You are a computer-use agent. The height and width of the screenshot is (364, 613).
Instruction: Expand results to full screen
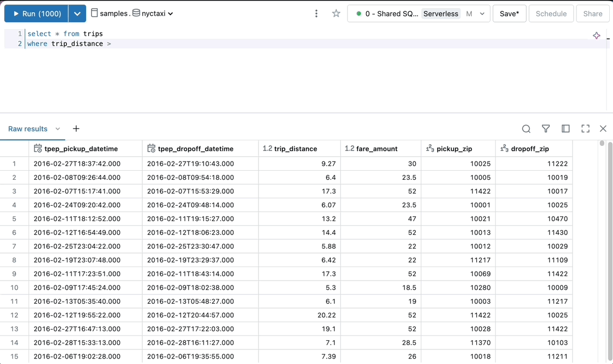(x=586, y=129)
